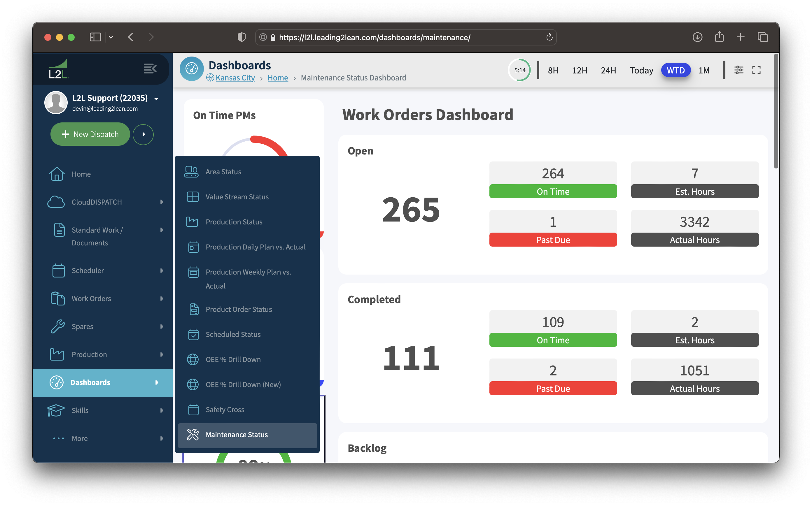Image resolution: width=812 pixels, height=506 pixels.
Task: Click the CloudDISPATCH cloud icon
Action: click(x=56, y=202)
